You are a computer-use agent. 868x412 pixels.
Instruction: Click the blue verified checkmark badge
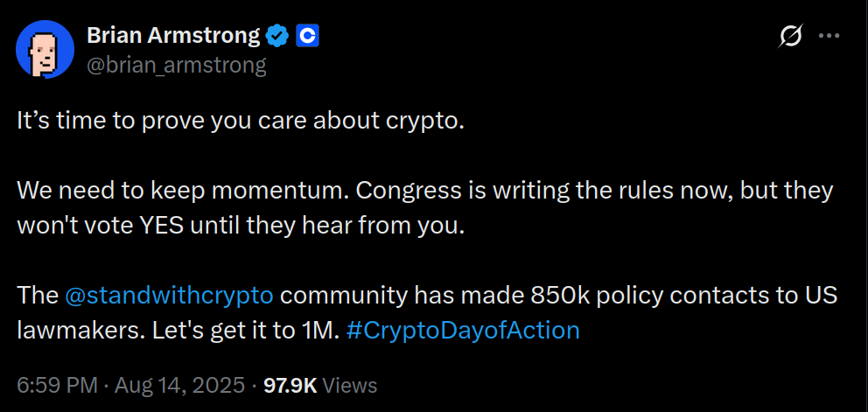[278, 36]
